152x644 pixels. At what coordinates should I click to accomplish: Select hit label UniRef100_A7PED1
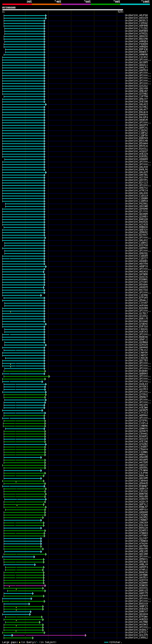[x=136, y=34]
